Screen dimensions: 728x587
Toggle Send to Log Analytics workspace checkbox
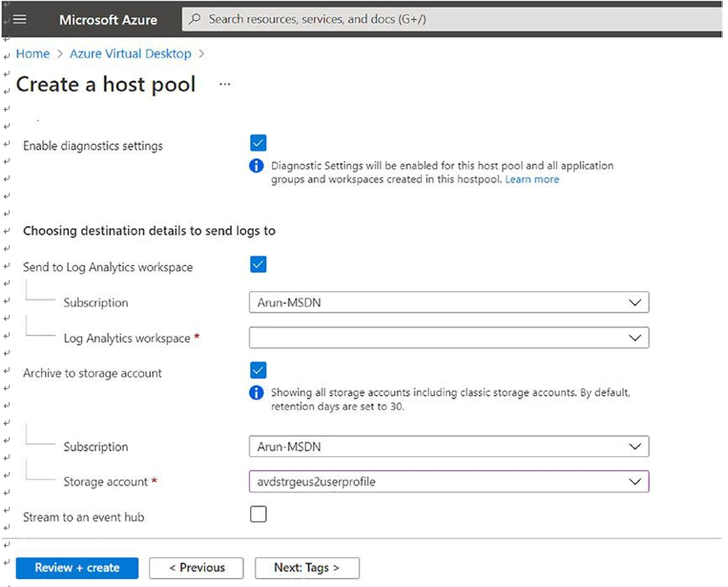258,264
